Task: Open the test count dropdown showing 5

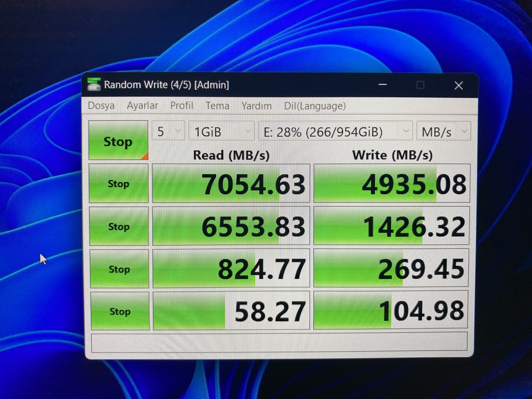Action: (168, 131)
